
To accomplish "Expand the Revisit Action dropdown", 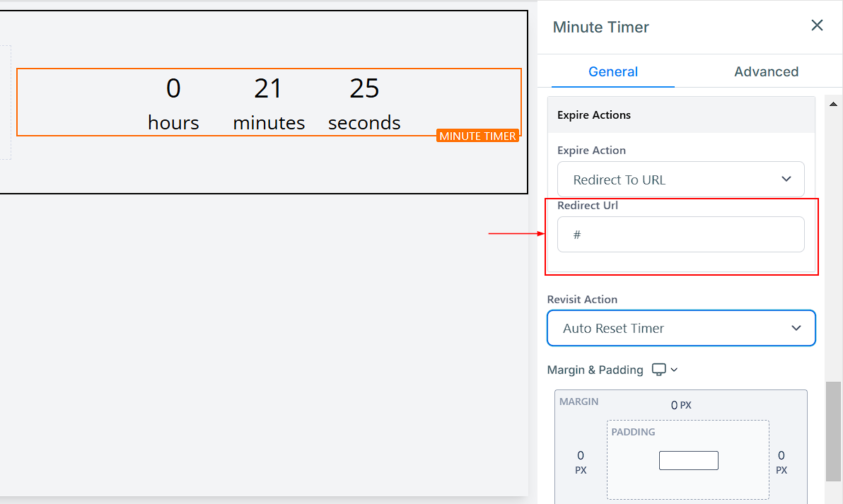I will point(681,328).
